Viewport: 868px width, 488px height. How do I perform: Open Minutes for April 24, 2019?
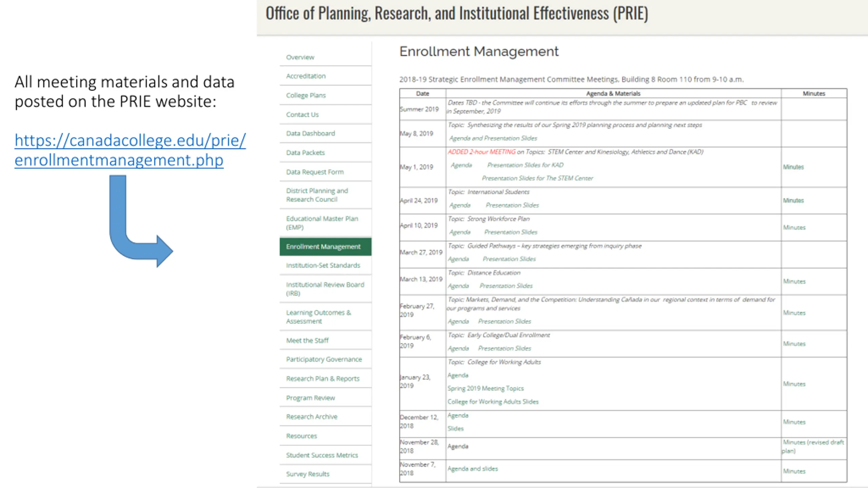point(793,201)
